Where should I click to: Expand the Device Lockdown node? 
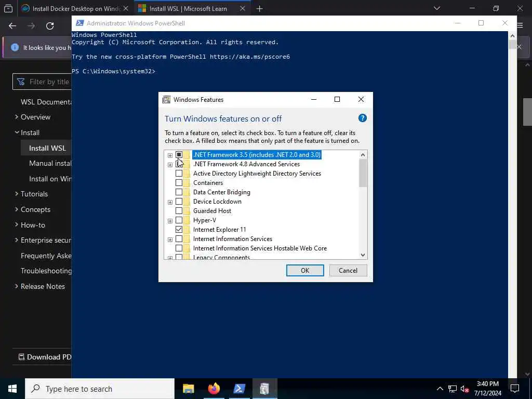click(x=170, y=202)
